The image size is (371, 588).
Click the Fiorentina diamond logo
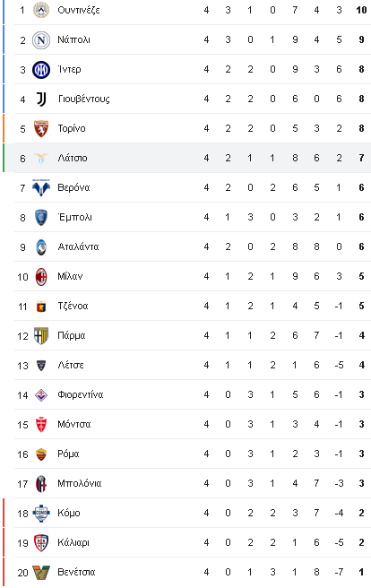pyautogui.click(x=41, y=395)
